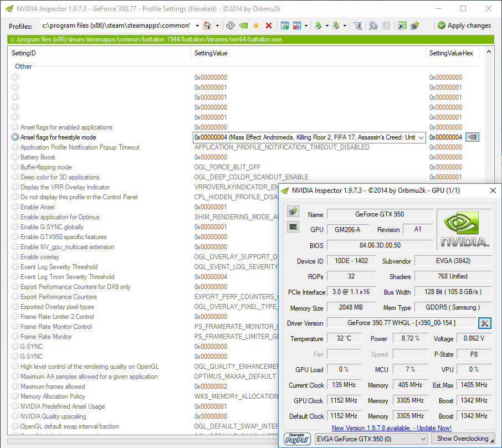The height and width of the screenshot is (448, 502).
Task: Select Memory Allocation Policy setting
Action: point(144,396)
